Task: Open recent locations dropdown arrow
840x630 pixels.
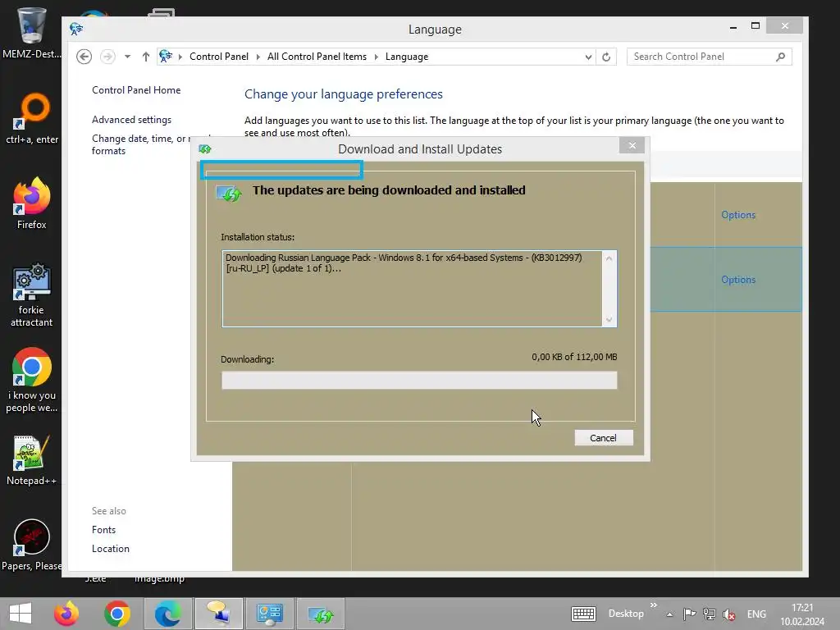Action: [x=127, y=57]
